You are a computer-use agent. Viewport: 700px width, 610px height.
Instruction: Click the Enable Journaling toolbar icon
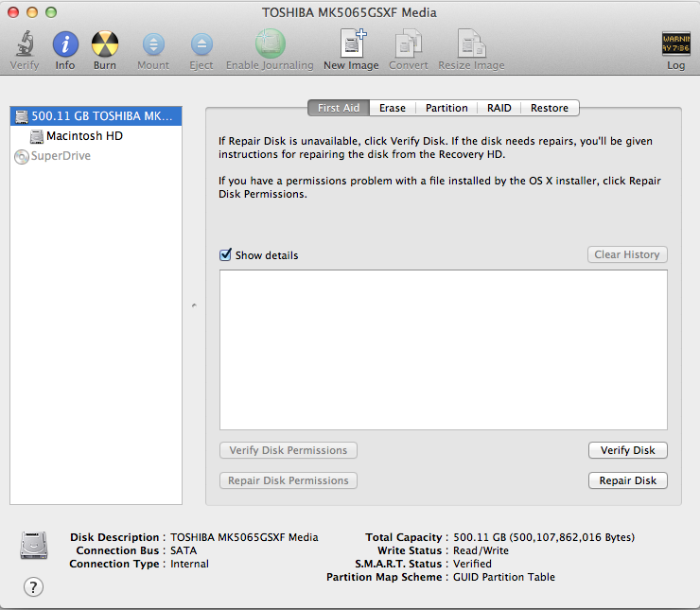270,44
